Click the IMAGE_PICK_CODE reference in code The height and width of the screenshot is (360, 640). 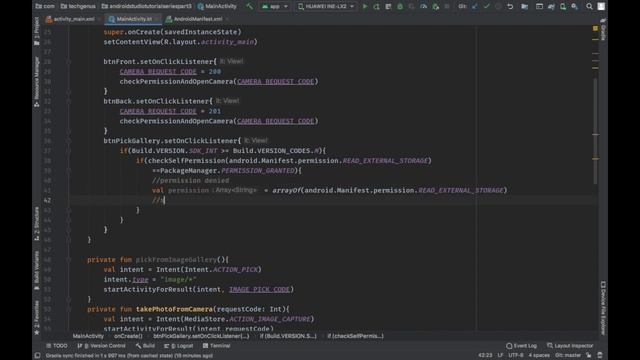259,289
